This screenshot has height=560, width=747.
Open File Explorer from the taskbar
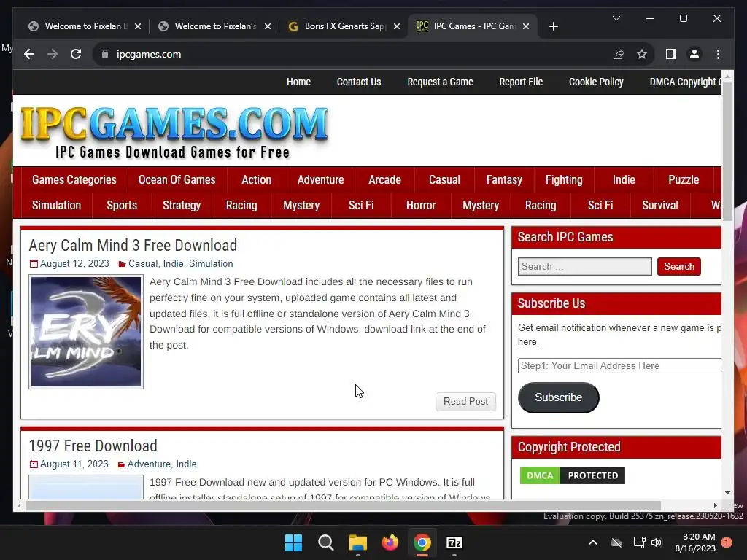coord(357,542)
